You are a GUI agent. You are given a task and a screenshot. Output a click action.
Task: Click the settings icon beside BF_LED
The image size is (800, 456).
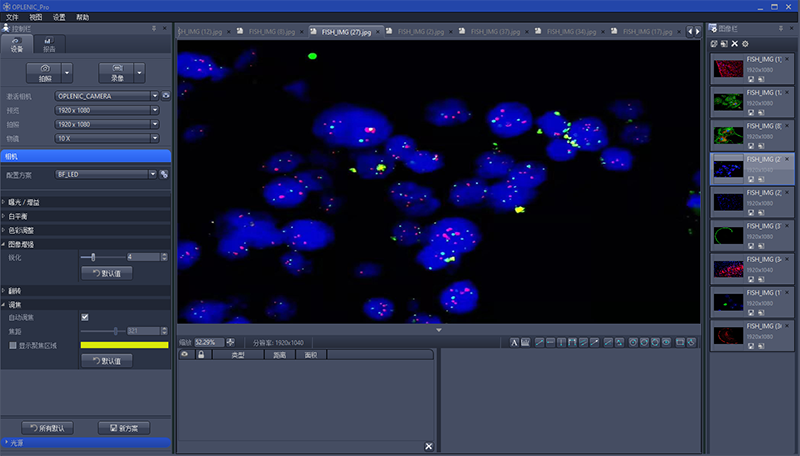(164, 174)
